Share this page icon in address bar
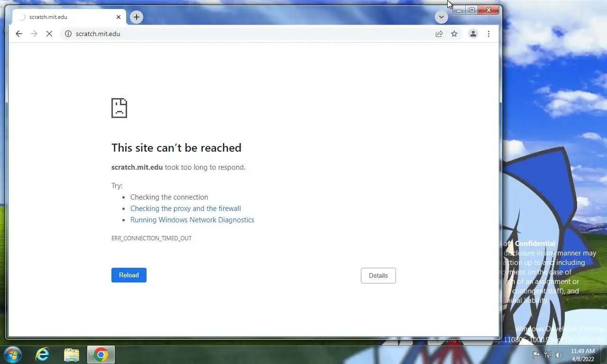Image resolution: width=607 pixels, height=364 pixels. click(439, 34)
